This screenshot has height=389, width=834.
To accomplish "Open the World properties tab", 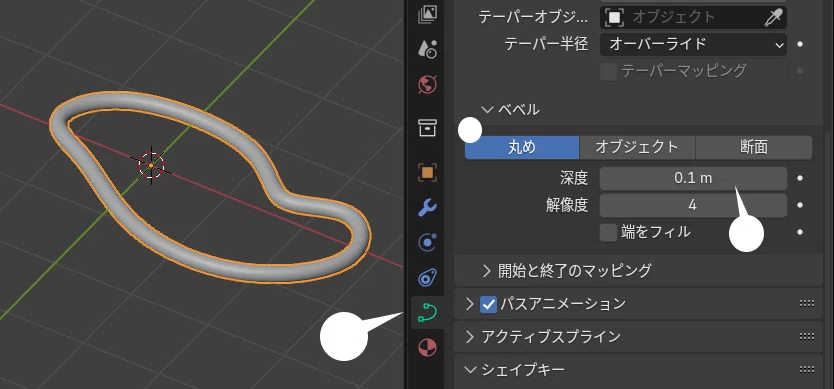I will (427, 84).
